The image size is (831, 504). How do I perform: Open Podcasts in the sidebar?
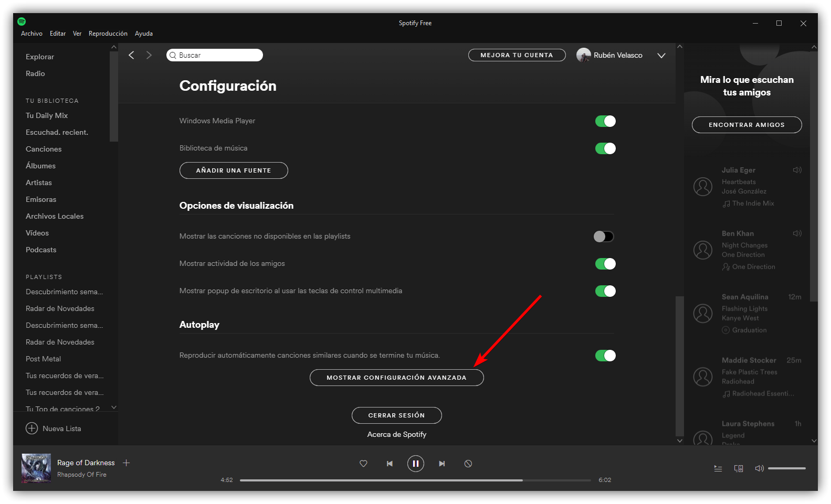(x=41, y=250)
